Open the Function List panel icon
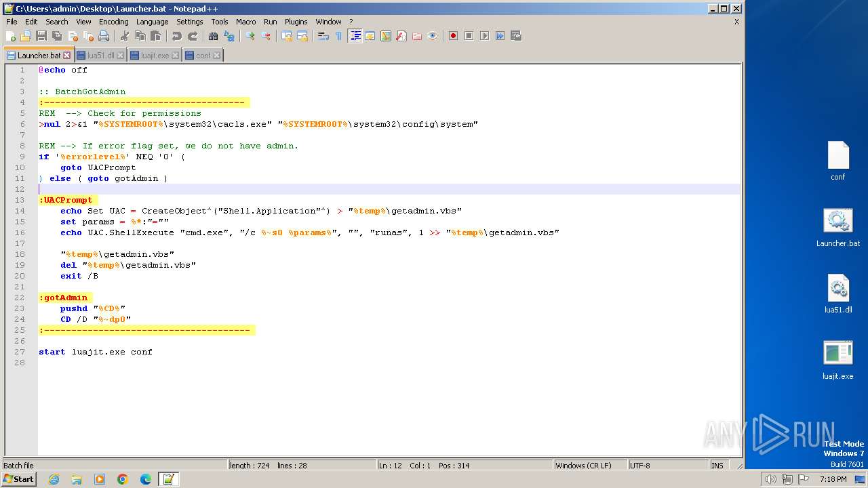Screen dimensions: 868x488 coord(401,36)
